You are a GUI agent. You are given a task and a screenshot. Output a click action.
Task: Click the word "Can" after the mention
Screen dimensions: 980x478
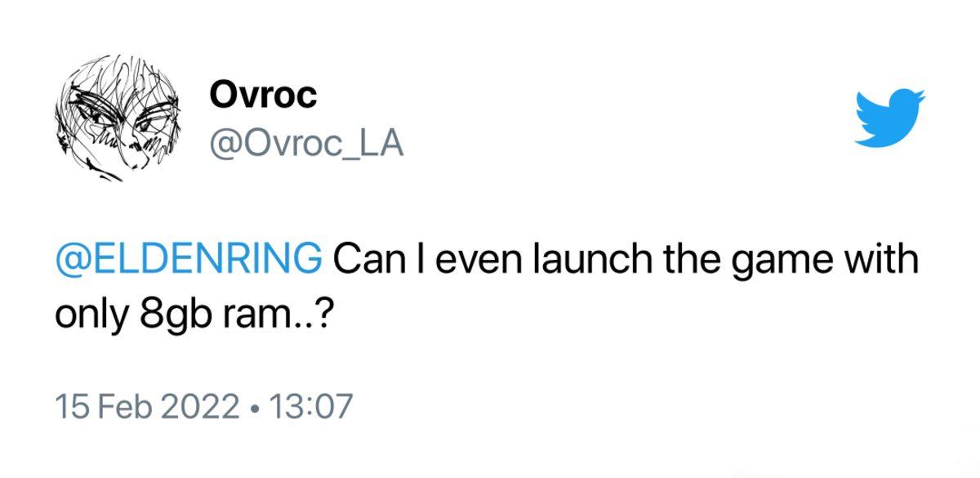click(x=359, y=261)
